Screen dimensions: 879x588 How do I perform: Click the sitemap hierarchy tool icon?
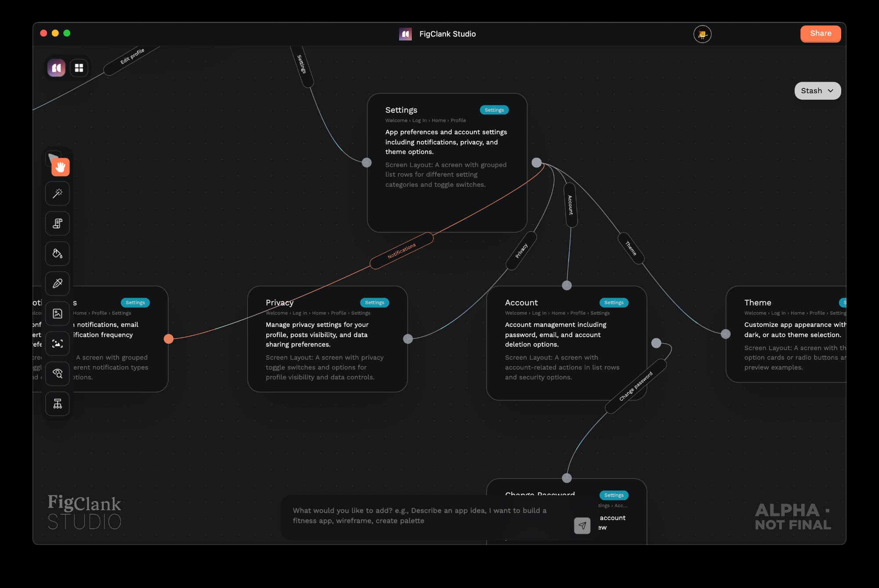(x=58, y=403)
